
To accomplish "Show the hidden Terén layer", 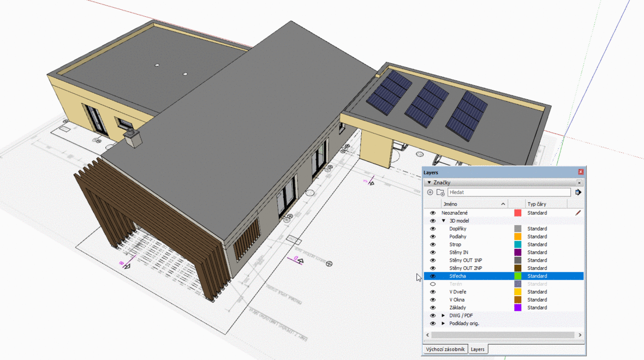I will click(x=432, y=284).
